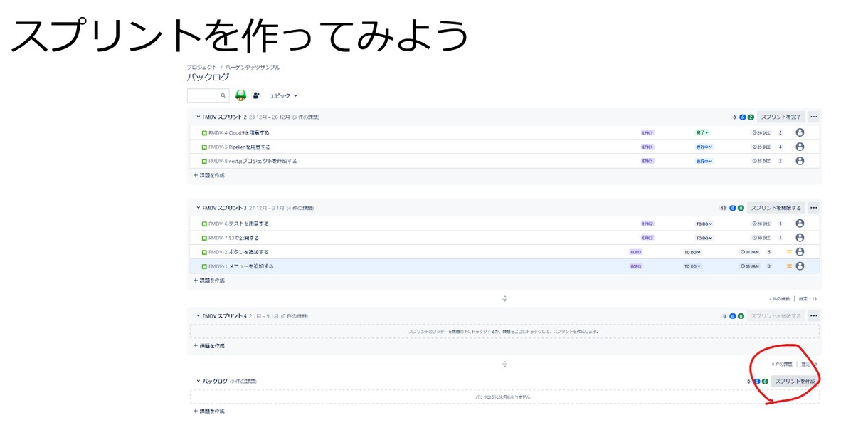This screenshot has height=435, width=868.
Task: Click the EPIC2 label on FMDV-7 row
Action: point(647,238)
